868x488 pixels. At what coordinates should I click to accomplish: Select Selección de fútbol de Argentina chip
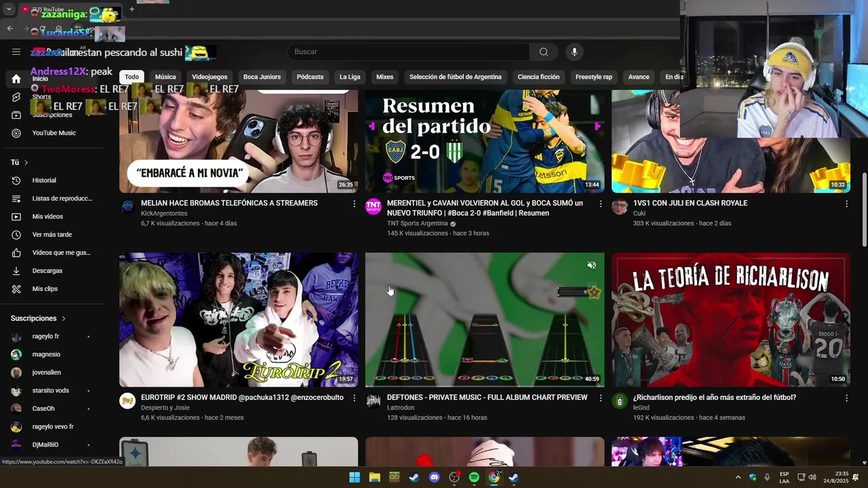(x=455, y=77)
